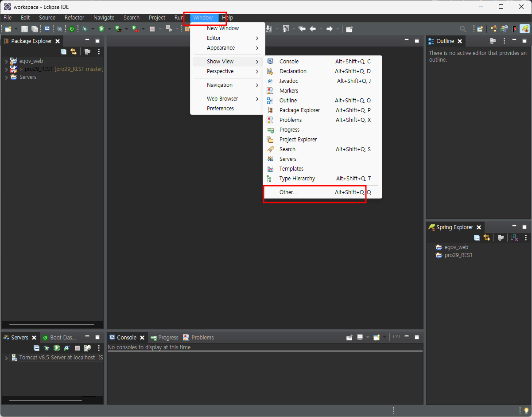532x417 pixels.
Task: Open the Outline view menu (three dots)
Action: pyautogui.click(x=504, y=41)
